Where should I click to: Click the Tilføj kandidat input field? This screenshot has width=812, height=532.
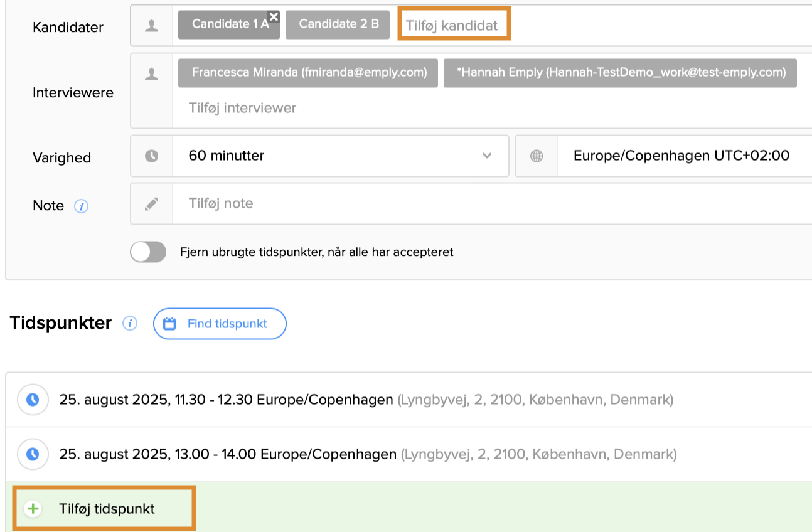(x=454, y=25)
